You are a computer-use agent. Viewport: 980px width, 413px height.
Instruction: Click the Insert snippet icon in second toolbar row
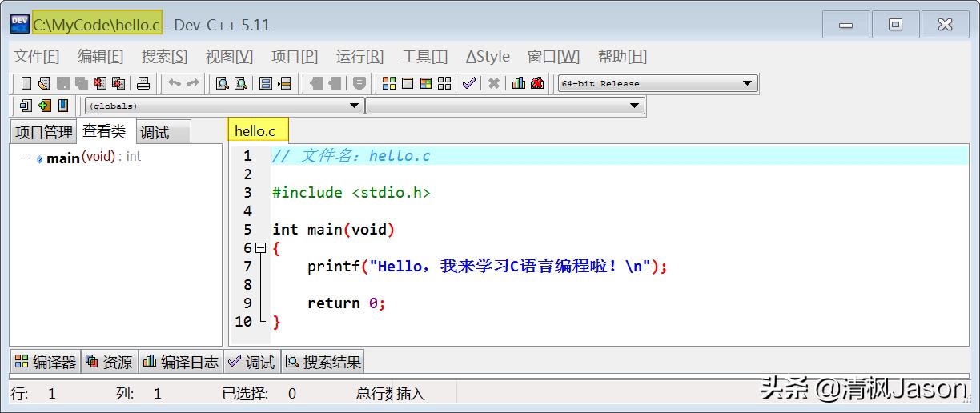click(26, 106)
